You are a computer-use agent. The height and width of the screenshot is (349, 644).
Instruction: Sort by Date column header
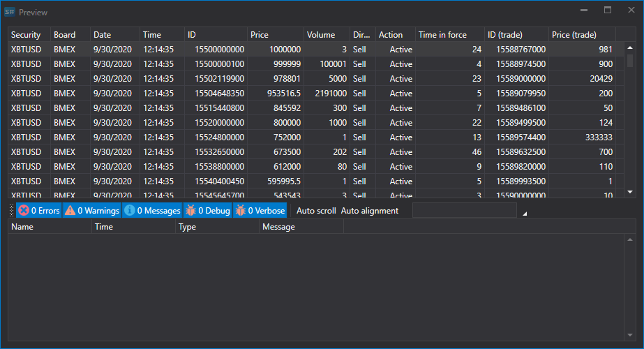[115, 35]
